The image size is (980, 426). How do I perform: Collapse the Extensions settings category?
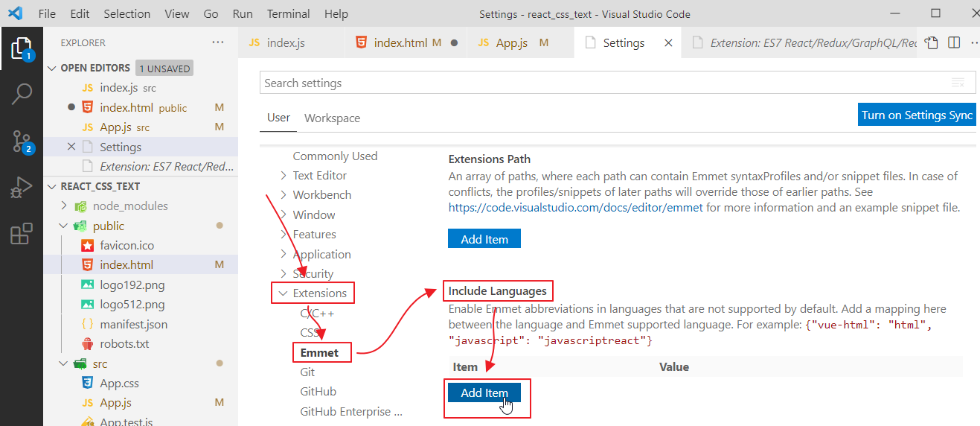click(x=283, y=293)
